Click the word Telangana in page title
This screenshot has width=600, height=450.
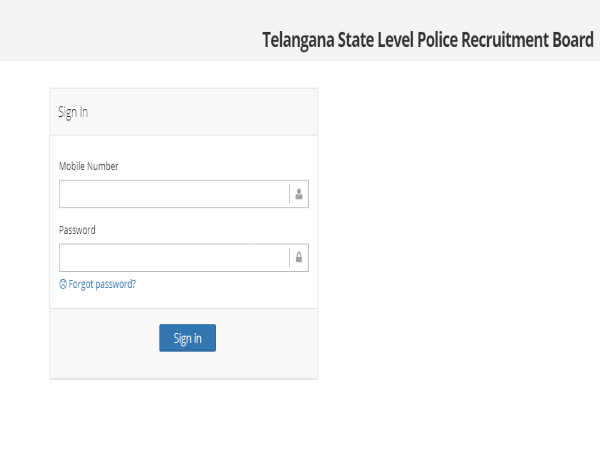[x=298, y=40]
